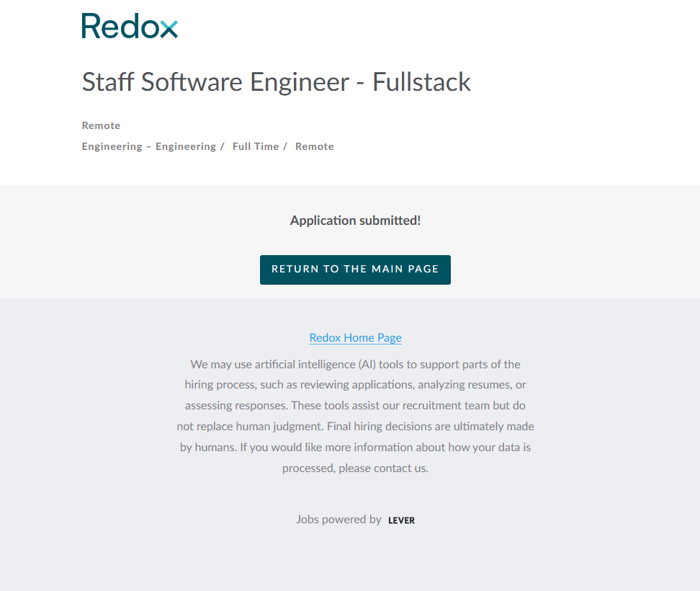The width and height of the screenshot is (700, 591).
Task: Click the Redox logo in the header
Action: (129, 26)
